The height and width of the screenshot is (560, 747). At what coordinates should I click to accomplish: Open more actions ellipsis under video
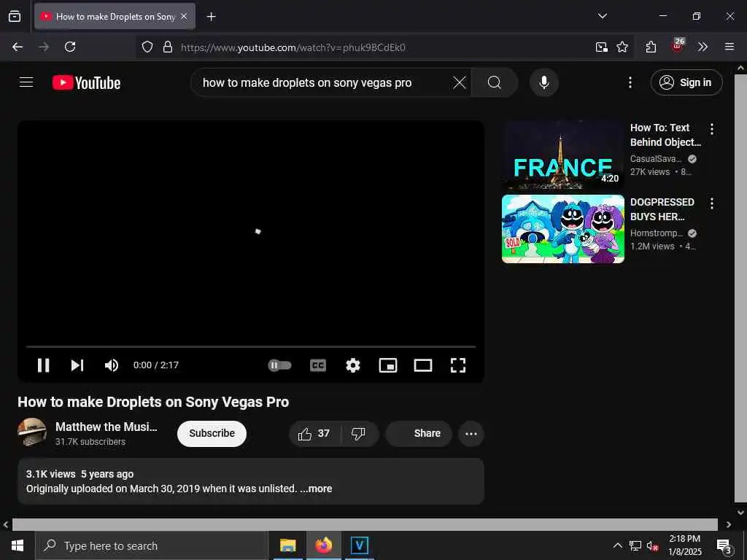(x=471, y=433)
